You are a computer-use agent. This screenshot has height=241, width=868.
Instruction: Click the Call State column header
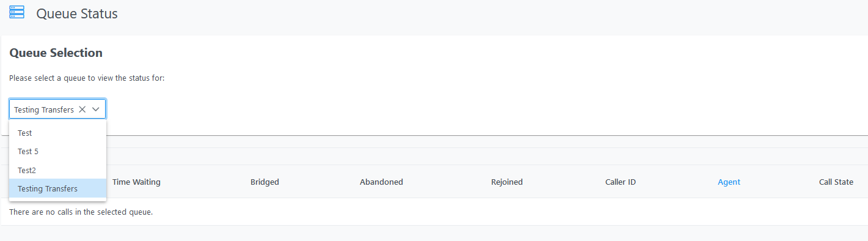[836, 182]
